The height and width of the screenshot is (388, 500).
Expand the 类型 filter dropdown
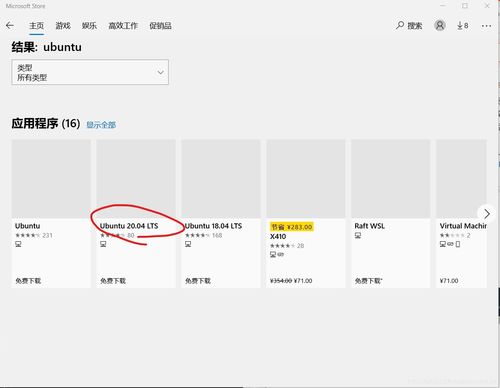(90, 72)
